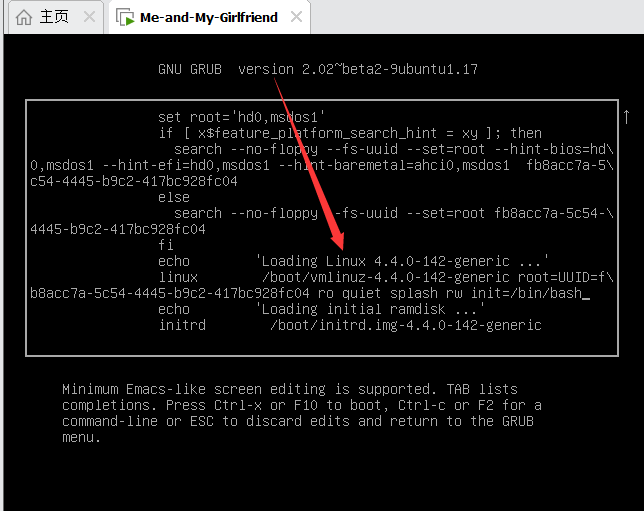Switch to the 主页 tab label
Screen dimensions: 644x511
53,17
